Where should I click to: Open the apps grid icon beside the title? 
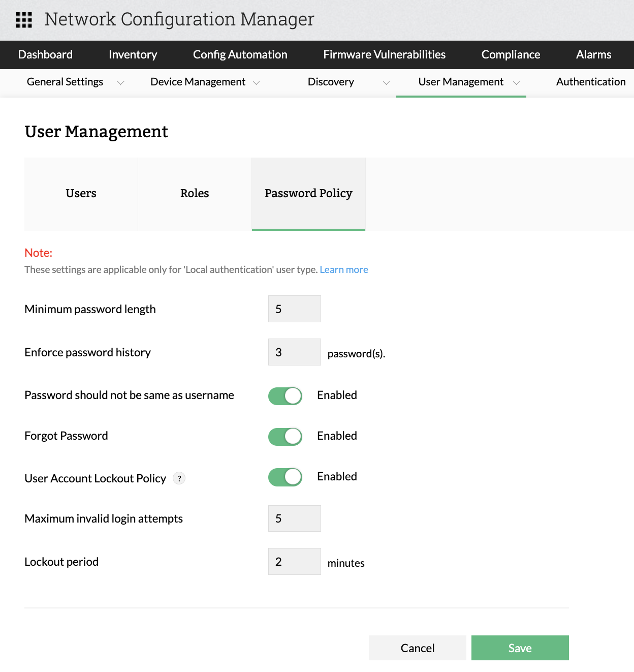tap(24, 20)
